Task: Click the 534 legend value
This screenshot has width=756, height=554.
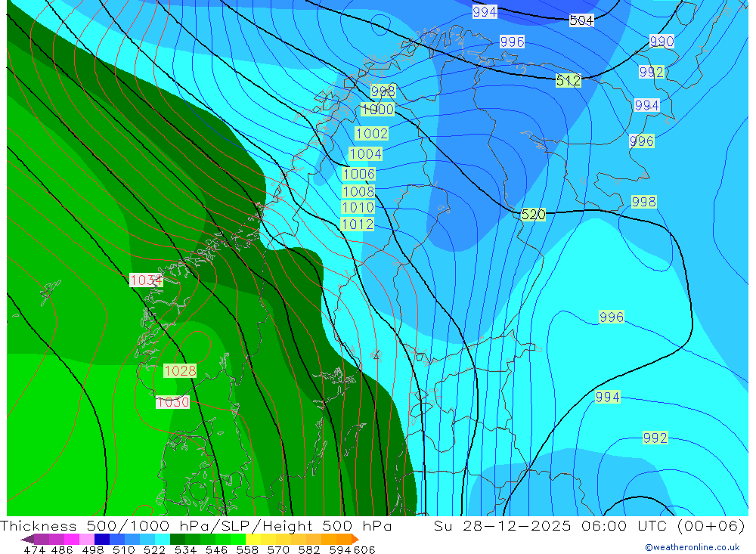Action: point(186,549)
